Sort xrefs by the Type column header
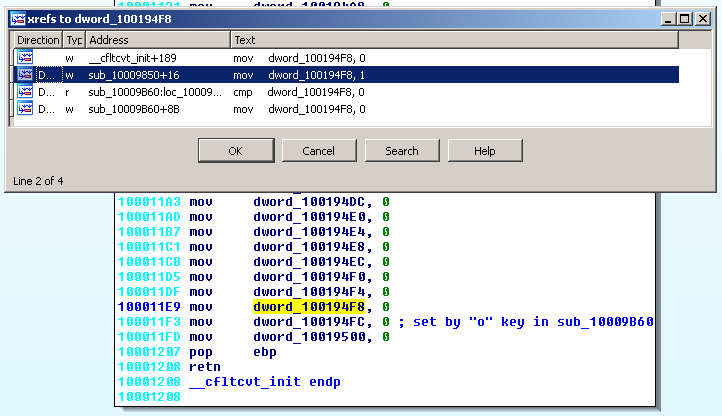Image resolution: width=722 pixels, height=416 pixels. [x=74, y=40]
